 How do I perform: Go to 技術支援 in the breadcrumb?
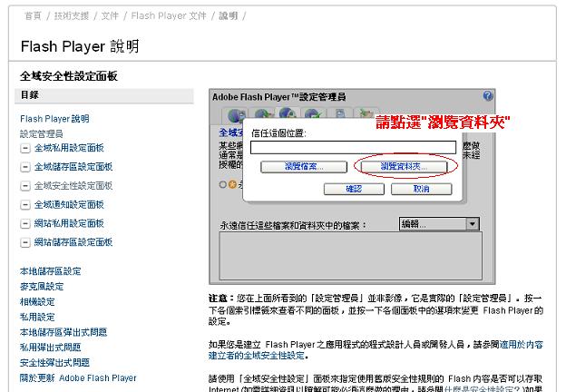click(x=72, y=16)
